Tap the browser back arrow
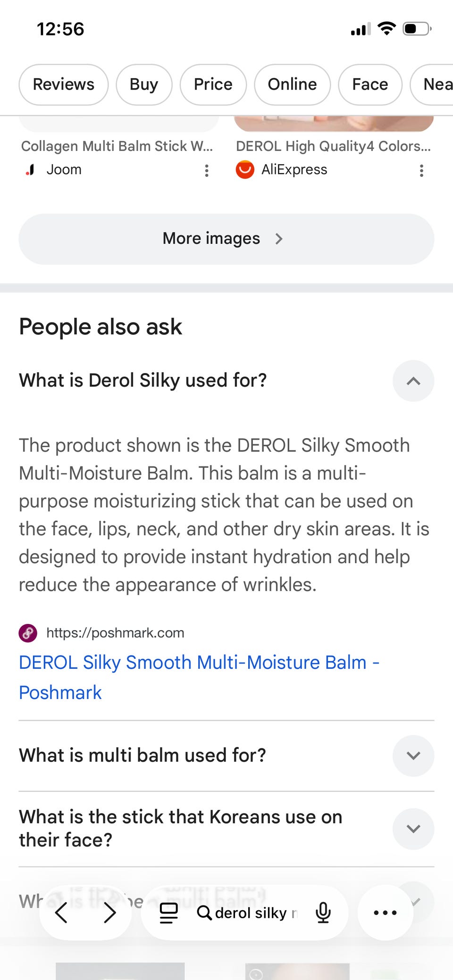 click(x=61, y=913)
